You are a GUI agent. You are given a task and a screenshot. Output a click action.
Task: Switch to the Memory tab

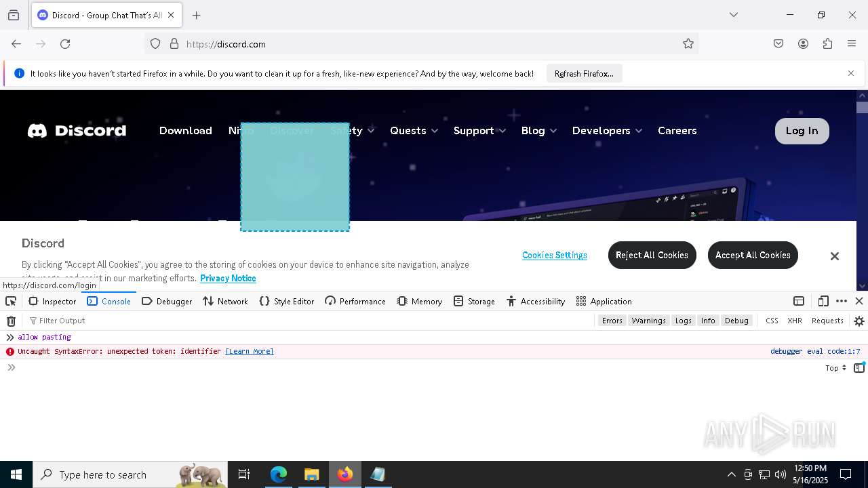[x=420, y=302]
